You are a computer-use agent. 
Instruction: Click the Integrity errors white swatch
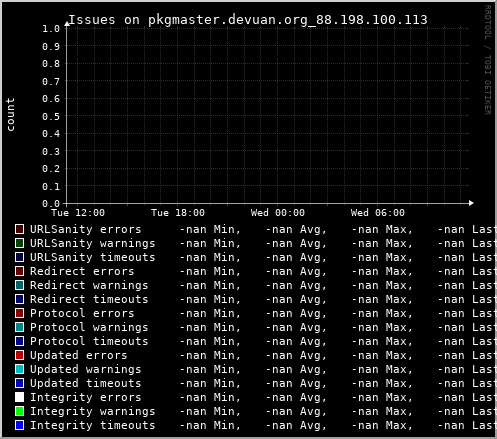pyautogui.click(x=20, y=397)
